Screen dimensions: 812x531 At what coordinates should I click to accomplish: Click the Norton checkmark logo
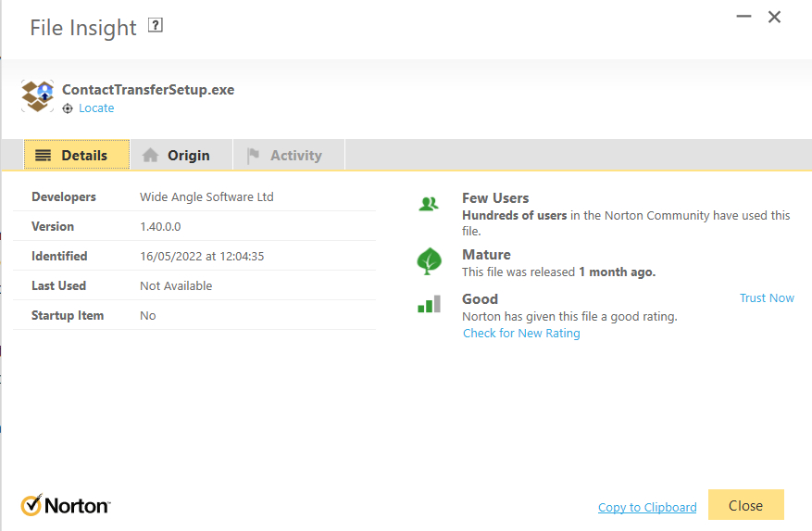pyautogui.click(x=65, y=505)
